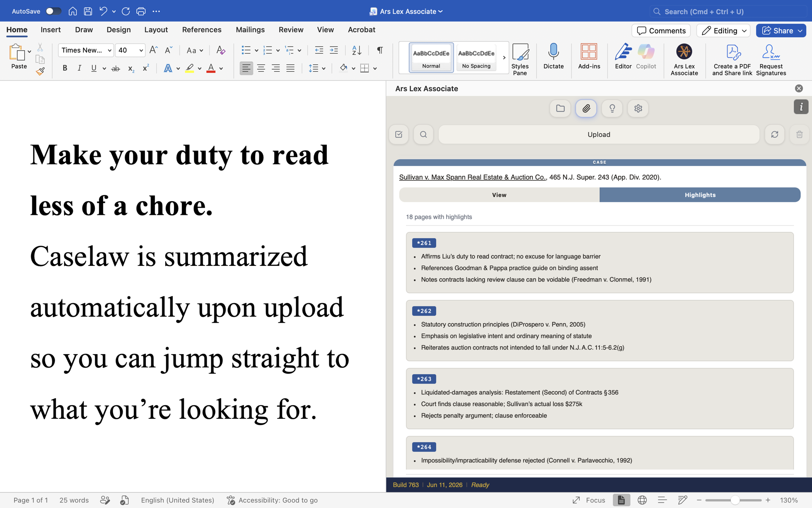Toggle Strikethrough formatting
This screenshot has height=508, width=812.
tap(116, 68)
